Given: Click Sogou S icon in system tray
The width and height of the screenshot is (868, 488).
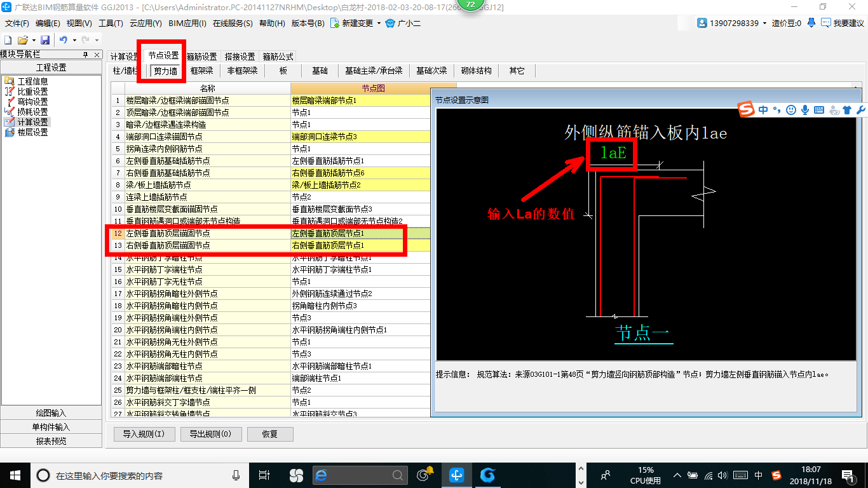Looking at the screenshot, I should pos(776,475).
